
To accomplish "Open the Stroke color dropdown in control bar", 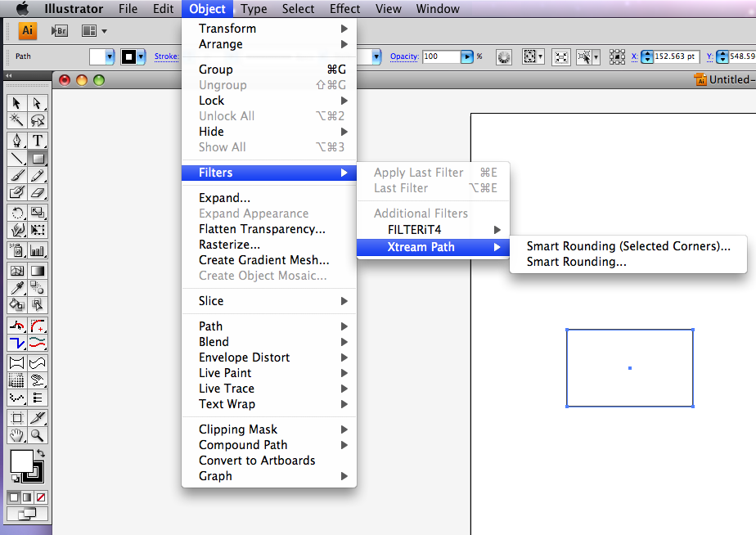I will (x=141, y=57).
